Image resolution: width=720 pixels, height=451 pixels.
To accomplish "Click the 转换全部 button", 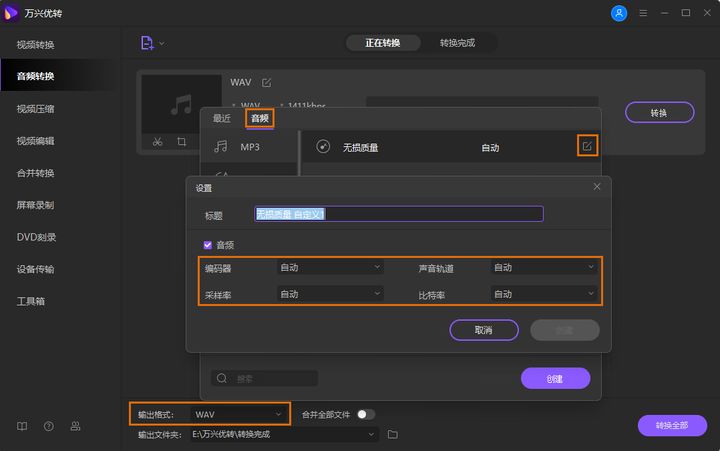I will pyautogui.click(x=672, y=425).
